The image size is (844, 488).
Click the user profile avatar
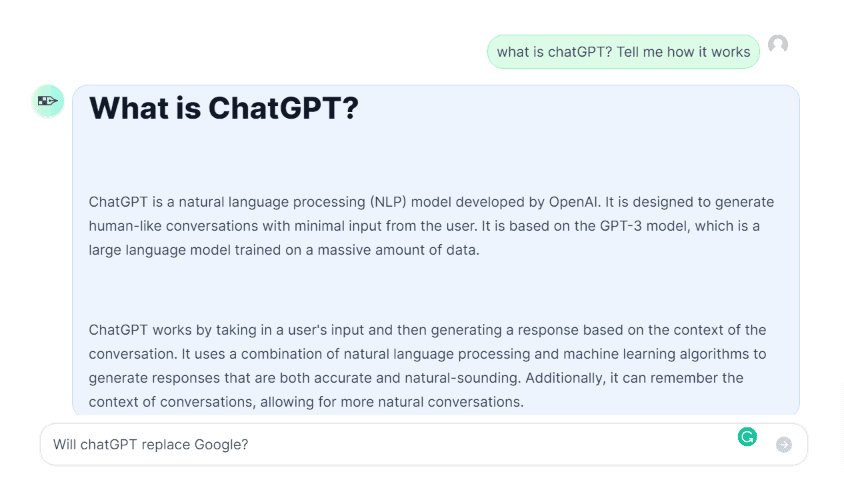pos(778,44)
